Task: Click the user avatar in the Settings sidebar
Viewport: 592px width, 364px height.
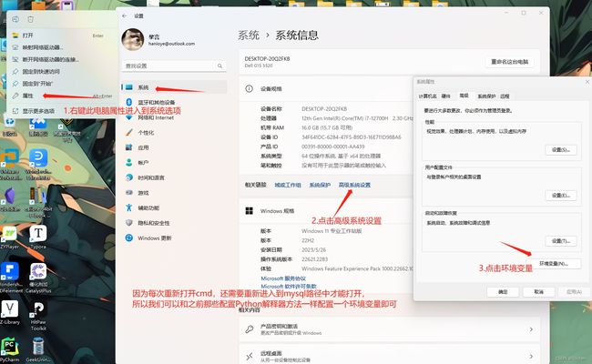Action: (x=133, y=39)
